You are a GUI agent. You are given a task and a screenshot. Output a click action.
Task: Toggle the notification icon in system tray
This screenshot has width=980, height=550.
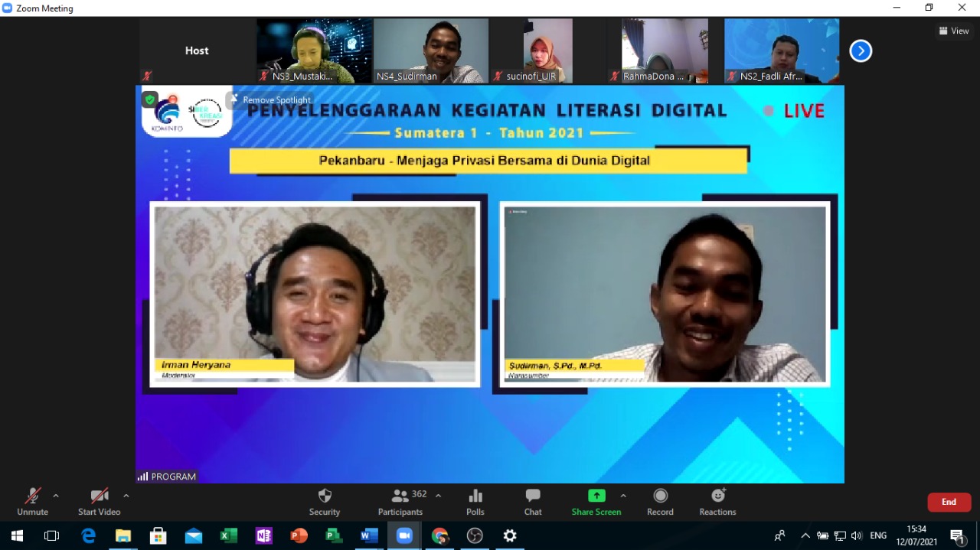[958, 535]
